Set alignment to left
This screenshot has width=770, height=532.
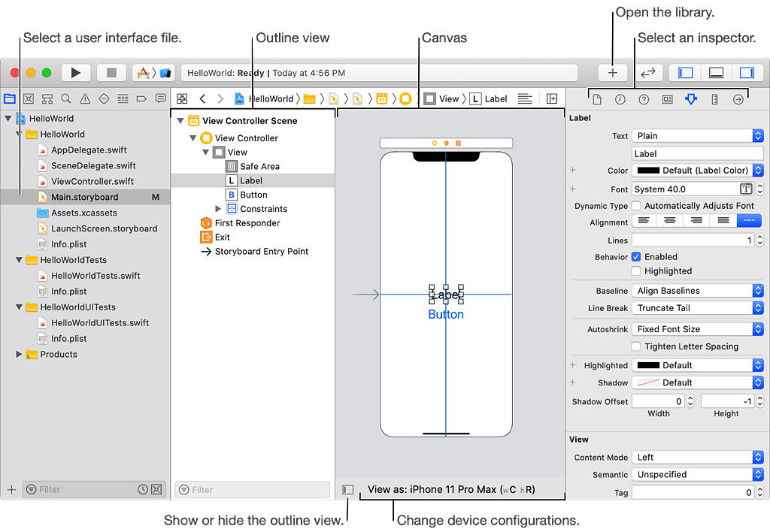tap(644, 220)
